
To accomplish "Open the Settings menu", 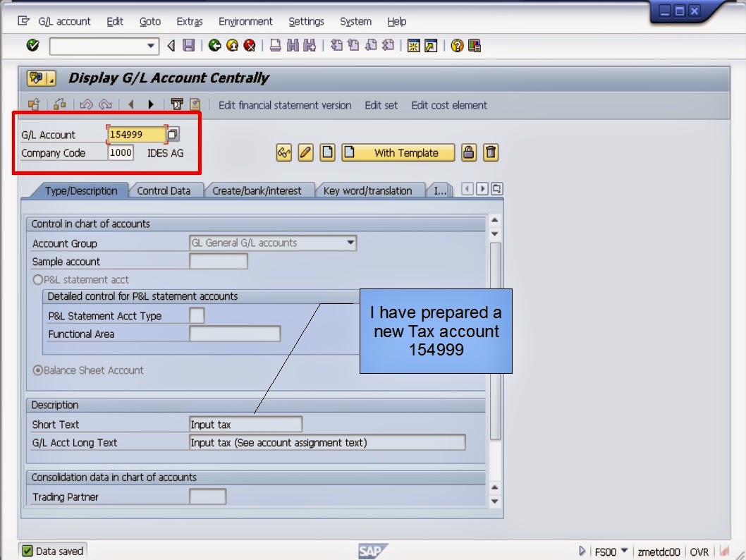I will [306, 21].
